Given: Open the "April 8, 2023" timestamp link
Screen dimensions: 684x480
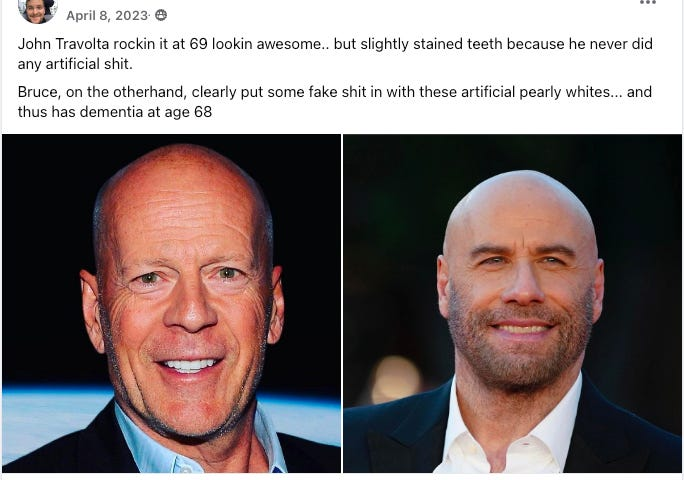Looking at the screenshot, I should point(107,16).
